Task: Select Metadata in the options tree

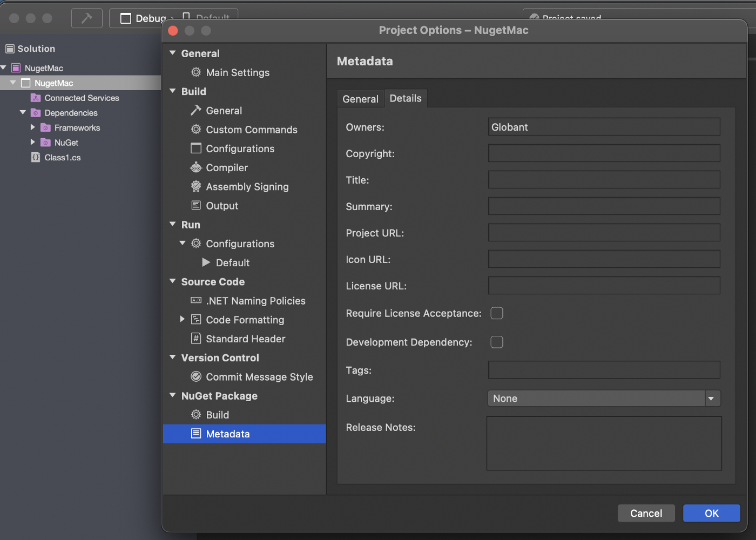Action: 245,434
